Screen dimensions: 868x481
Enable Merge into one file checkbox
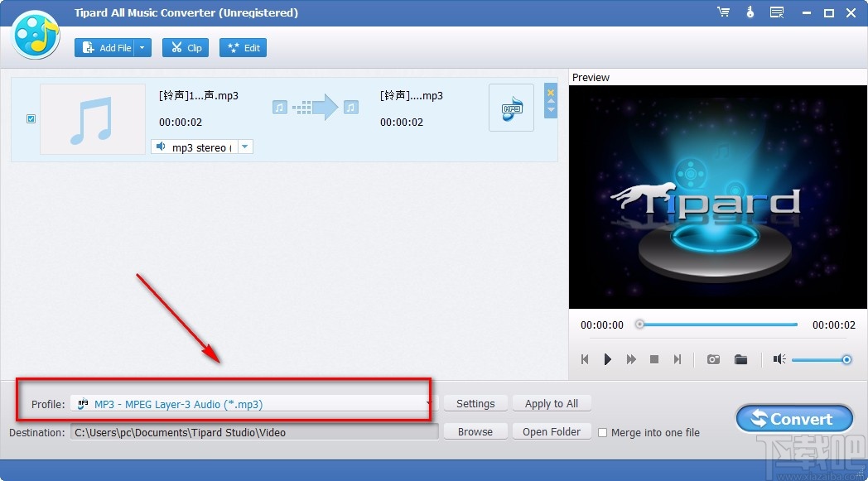pos(602,433)
